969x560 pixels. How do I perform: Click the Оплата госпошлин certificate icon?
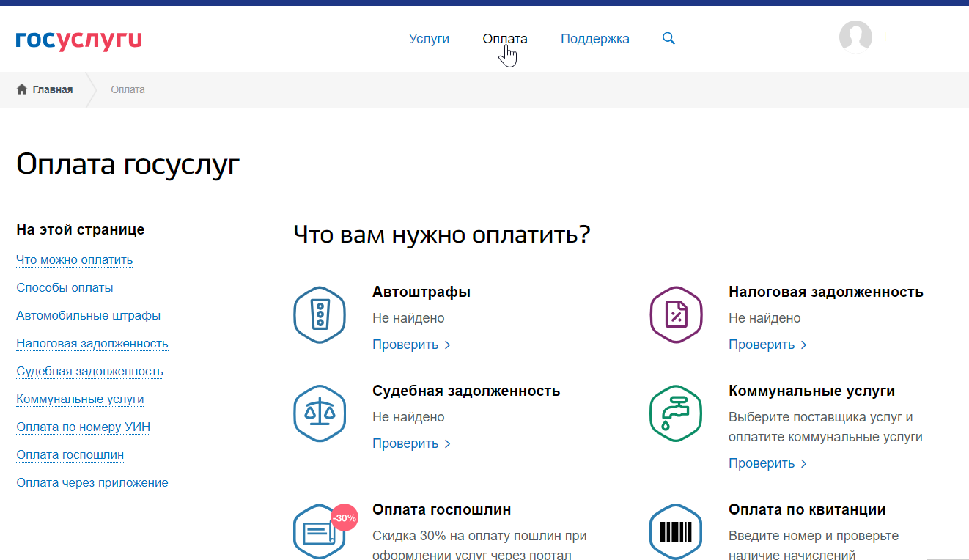click(x=320, y=532)
